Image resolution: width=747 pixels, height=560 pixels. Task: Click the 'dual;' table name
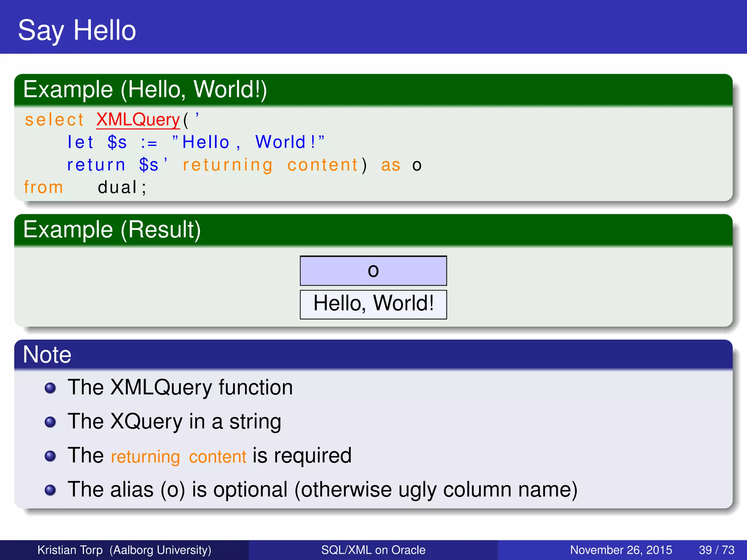click(122, 187)
